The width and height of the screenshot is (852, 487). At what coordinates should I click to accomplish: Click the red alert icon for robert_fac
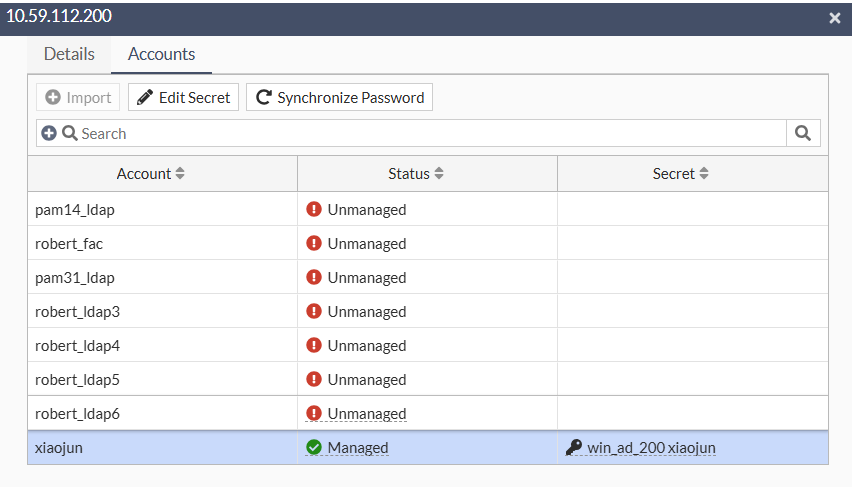click(314, 243)
